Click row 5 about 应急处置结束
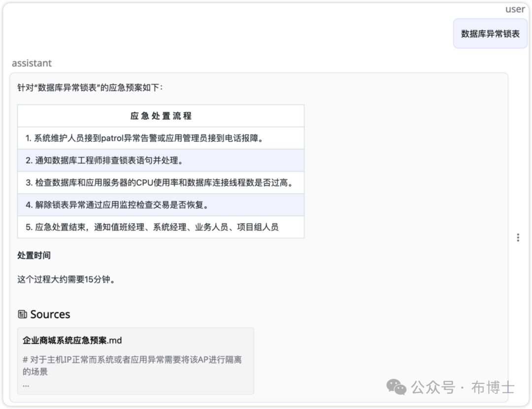The image size is (532, 409). (x=152, y=227)
